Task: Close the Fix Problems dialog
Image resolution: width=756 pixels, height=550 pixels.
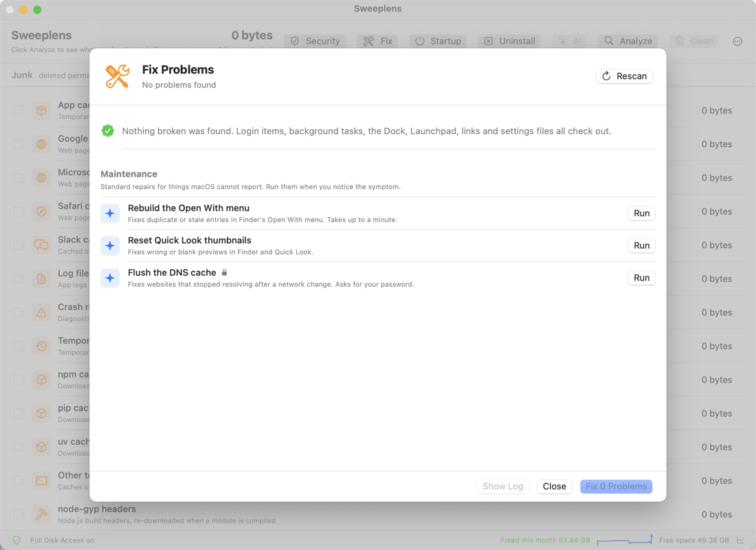Action: [554, 486]
